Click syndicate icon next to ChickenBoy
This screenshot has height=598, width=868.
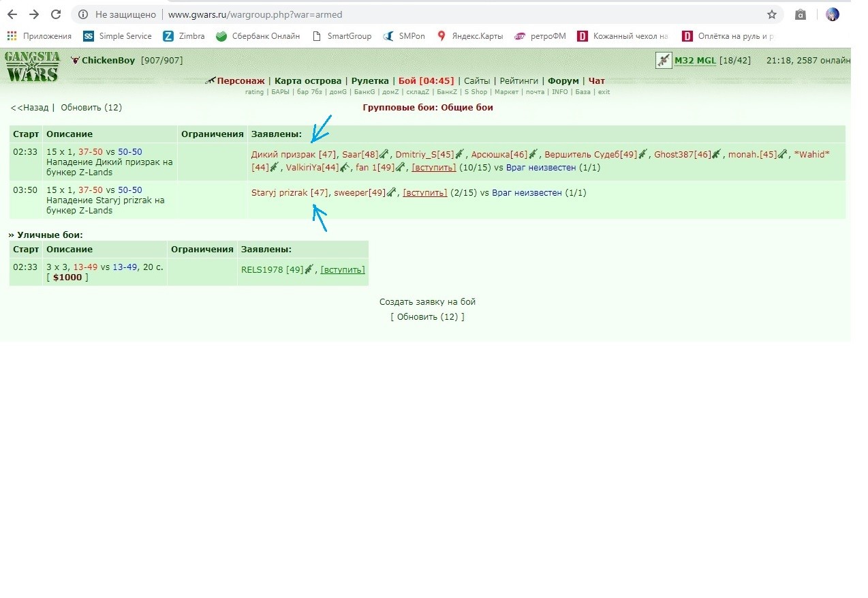coord(75,61)
